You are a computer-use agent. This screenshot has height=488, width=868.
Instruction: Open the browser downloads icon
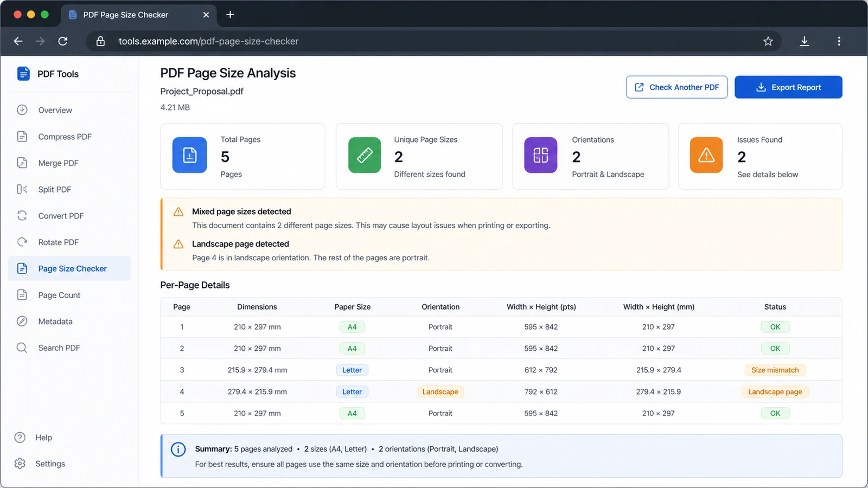pos(805,41)
